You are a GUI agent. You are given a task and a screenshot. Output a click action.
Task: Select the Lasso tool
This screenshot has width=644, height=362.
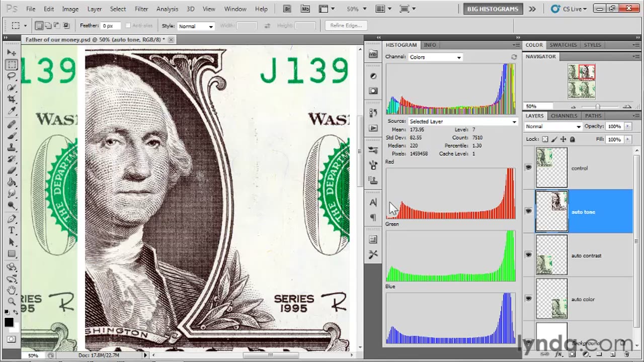coord(12,76)
